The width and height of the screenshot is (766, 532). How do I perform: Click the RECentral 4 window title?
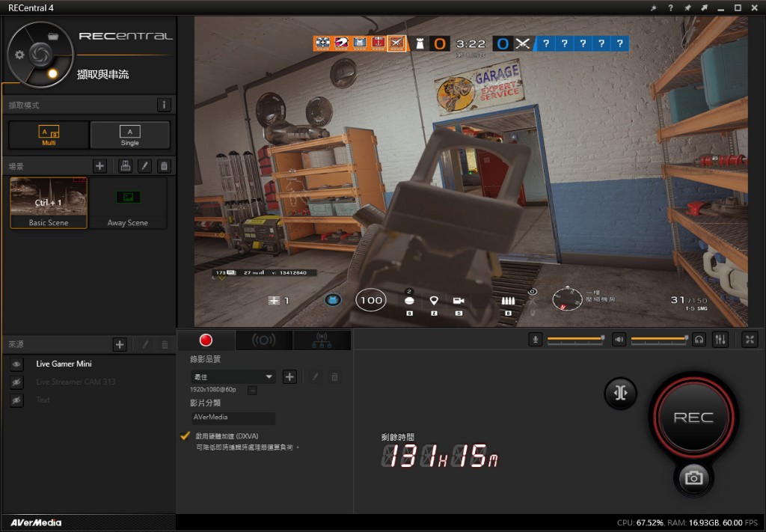click(x=31, y=7)
